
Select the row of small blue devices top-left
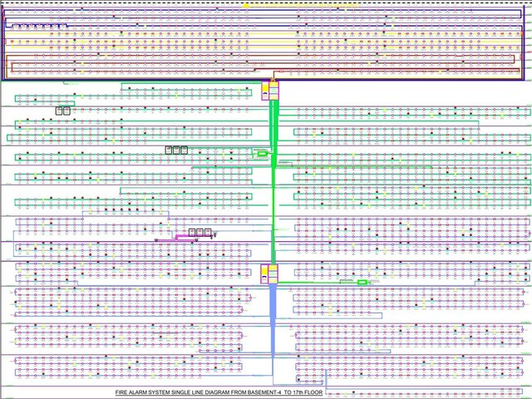tap(39, 26)
